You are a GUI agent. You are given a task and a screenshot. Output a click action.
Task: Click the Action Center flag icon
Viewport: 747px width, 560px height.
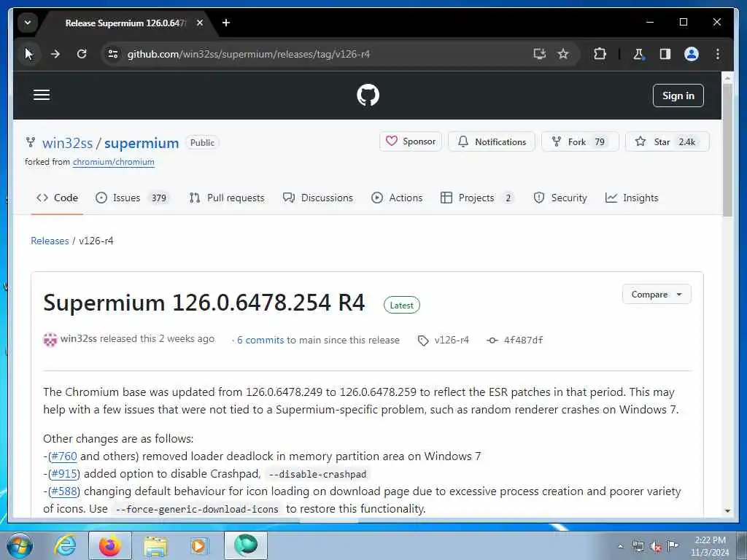tap(673, 545)
